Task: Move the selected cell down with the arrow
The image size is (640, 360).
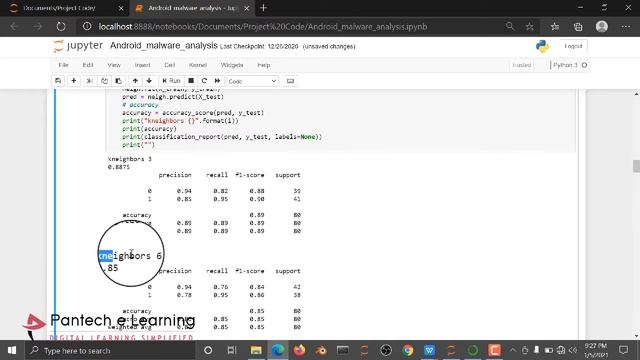Action: pos(149,81)
